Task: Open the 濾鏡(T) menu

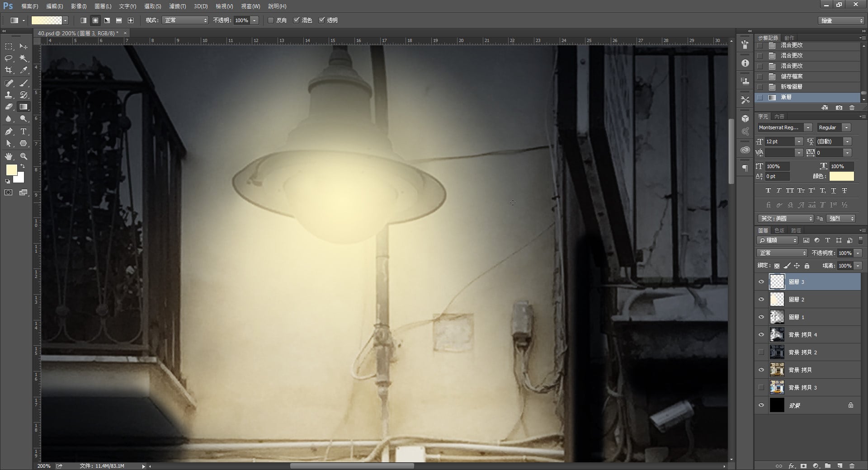Action: tap(177, 6)
